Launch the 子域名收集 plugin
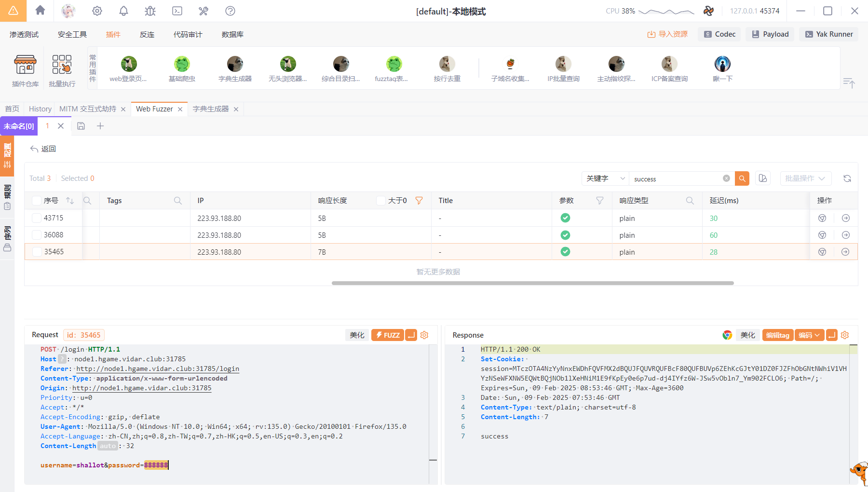This screenshot has width=868, height=492. point(510,69)
